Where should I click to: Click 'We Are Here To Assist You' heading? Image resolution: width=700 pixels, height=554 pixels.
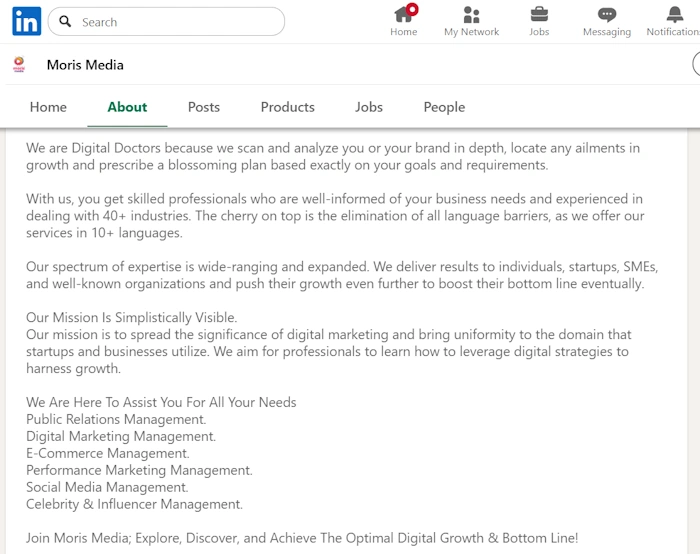(x=161, y=402)
